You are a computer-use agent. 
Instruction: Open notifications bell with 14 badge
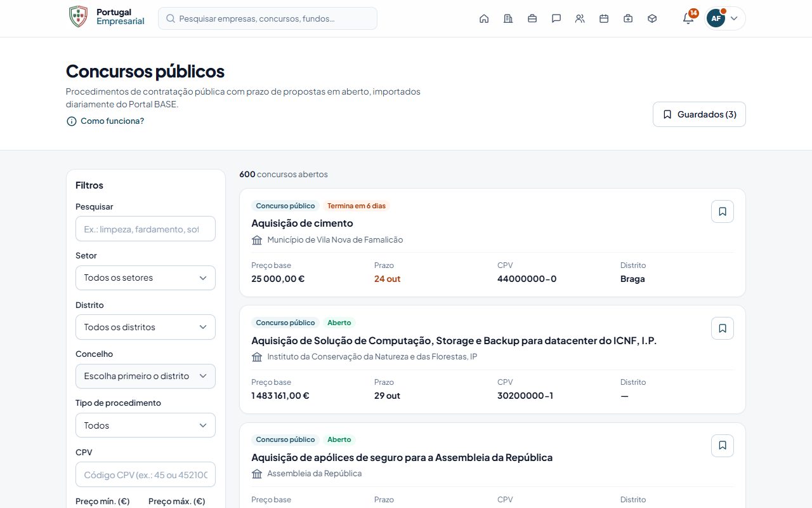[688, 18]
